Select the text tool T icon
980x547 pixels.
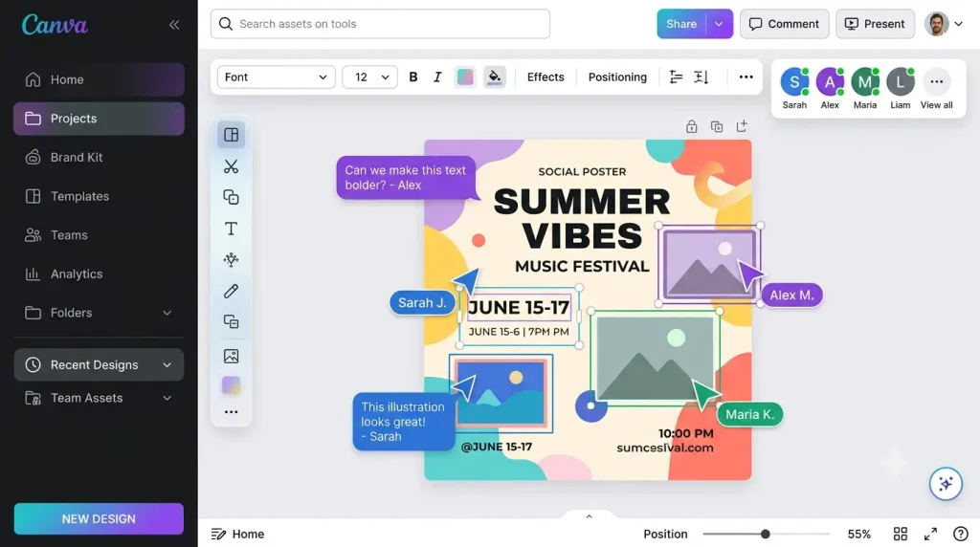pyautogui.click(x=232, y=229)
